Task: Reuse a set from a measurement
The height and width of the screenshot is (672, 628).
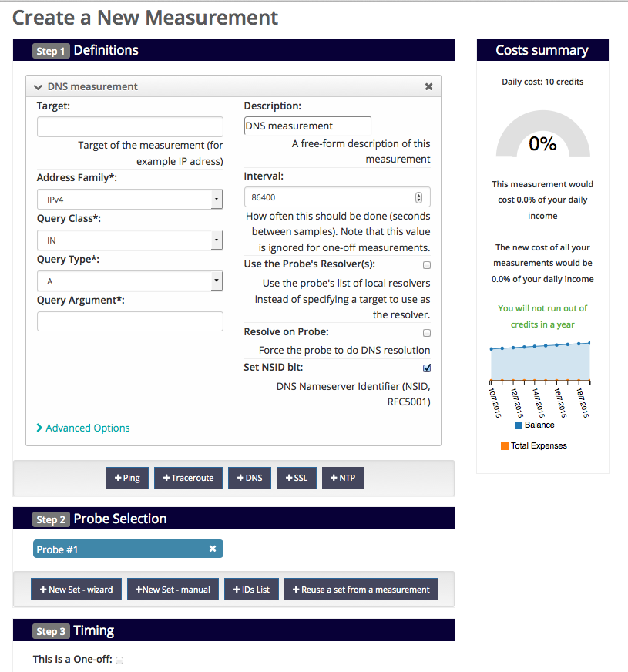Action: pyautogui.click(x=361, y=590)
